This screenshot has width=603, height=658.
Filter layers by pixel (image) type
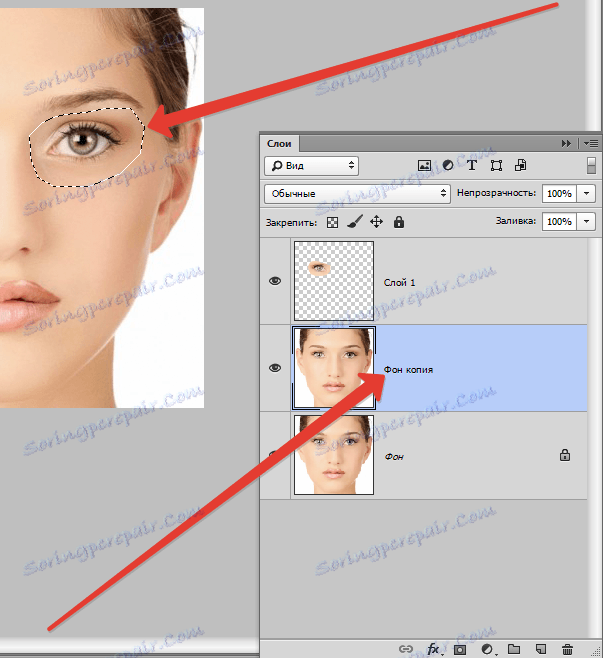424,165
